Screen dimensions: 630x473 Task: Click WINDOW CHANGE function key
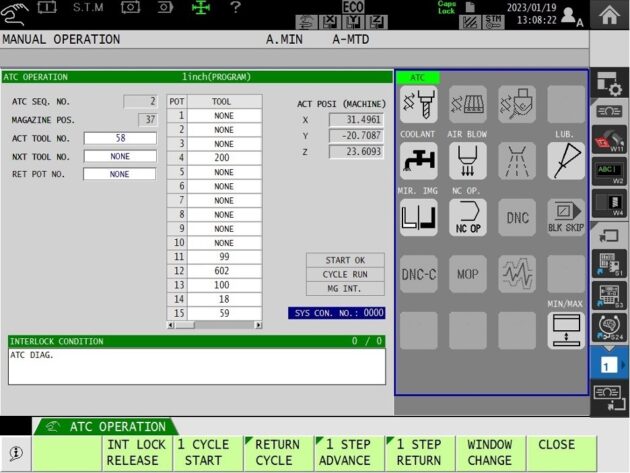491,453
